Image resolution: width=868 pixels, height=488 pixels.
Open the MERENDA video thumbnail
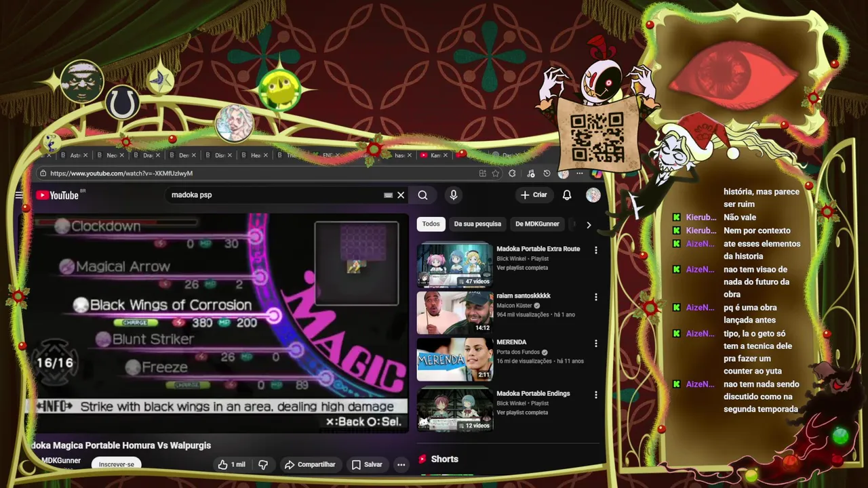454,359
